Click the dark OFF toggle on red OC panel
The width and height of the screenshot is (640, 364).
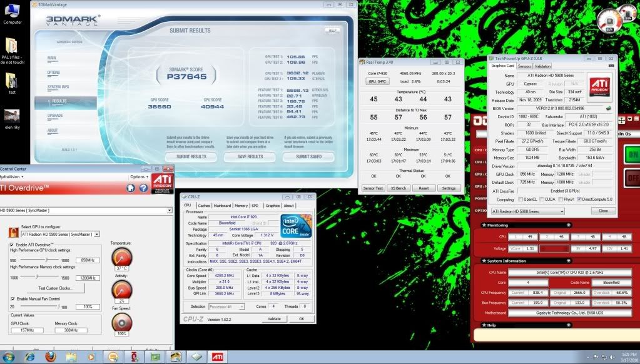[632, 178]
